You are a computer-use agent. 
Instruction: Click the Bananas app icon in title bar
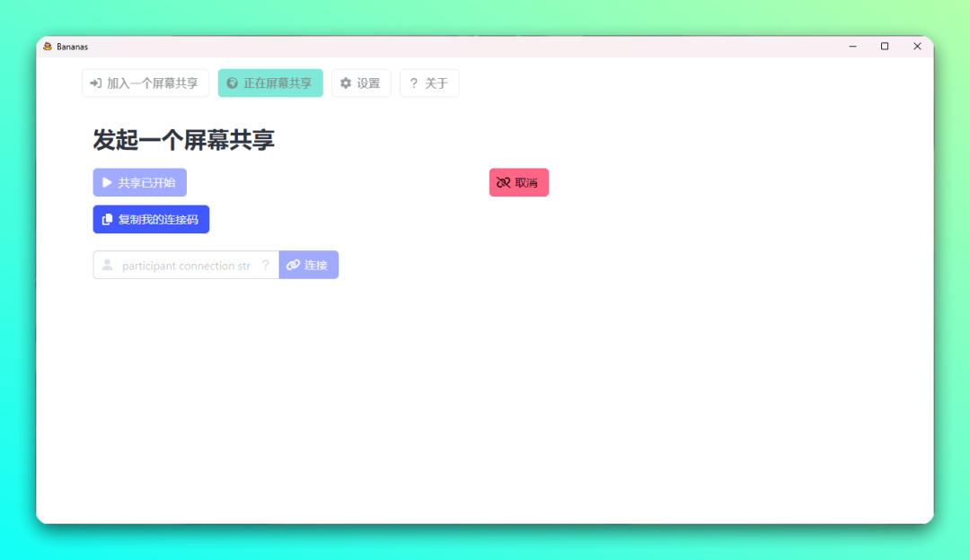coord(48,47)
